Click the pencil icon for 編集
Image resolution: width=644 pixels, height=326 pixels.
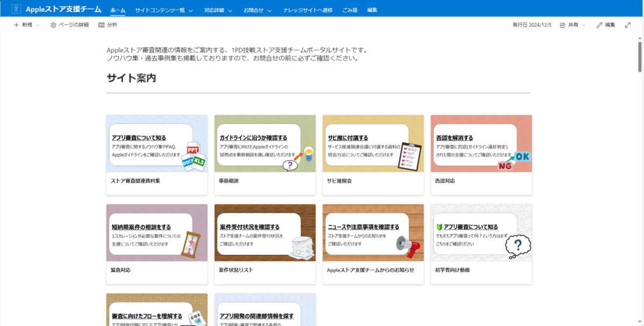[599, 25]
